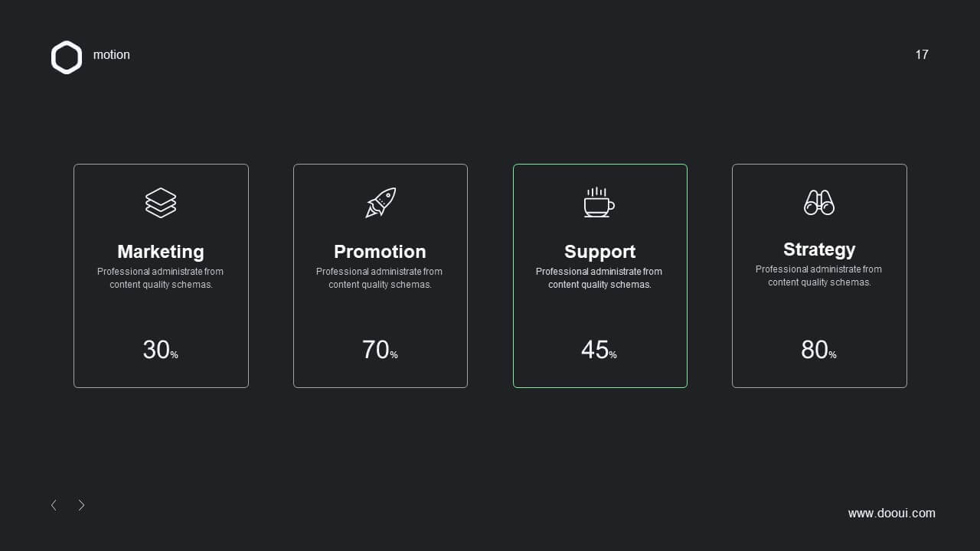Viewport: 980px width, 551px height.
Task: Select the Support card description text
Action: point(599,278)
